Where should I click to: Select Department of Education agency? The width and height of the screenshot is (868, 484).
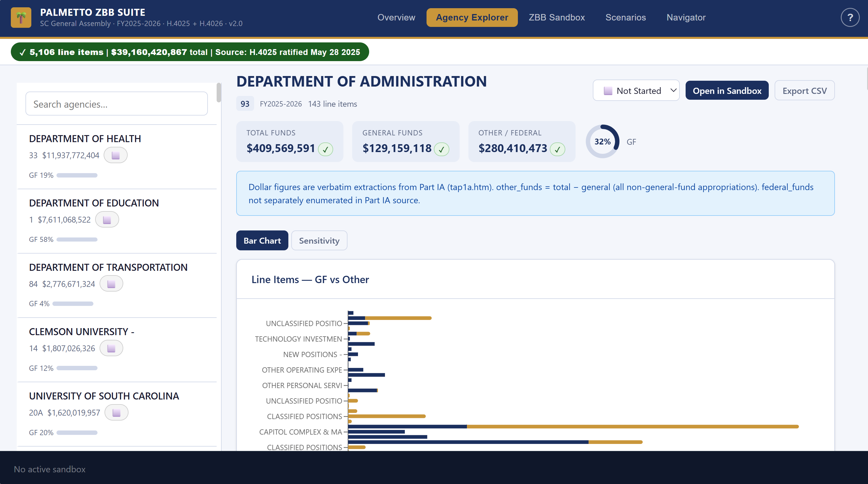coord(117,221)
